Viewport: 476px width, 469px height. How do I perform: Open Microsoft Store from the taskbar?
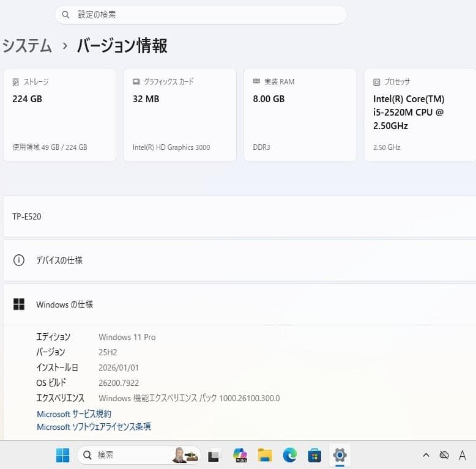(314, 456)
